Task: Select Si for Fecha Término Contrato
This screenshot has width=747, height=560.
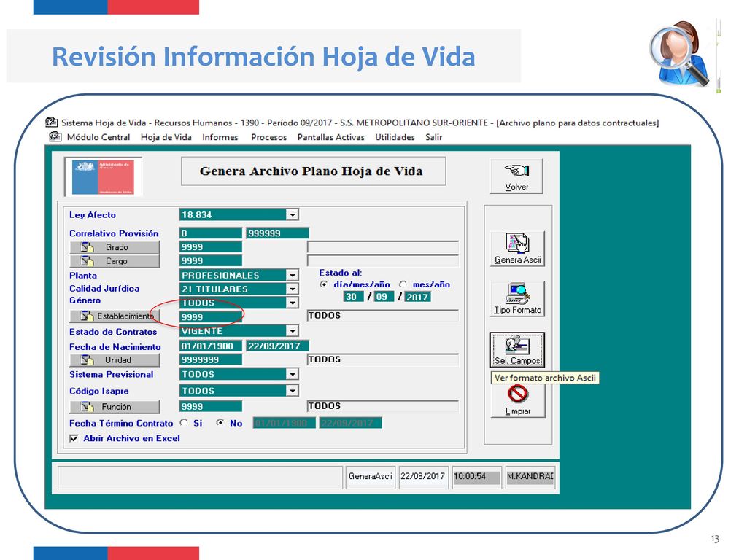Action: tap(184, 422)
